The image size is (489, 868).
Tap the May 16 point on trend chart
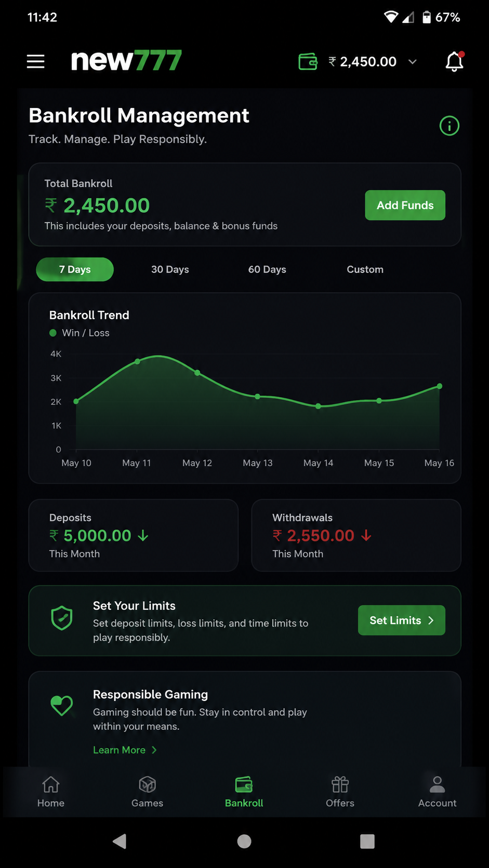[440, 386]
